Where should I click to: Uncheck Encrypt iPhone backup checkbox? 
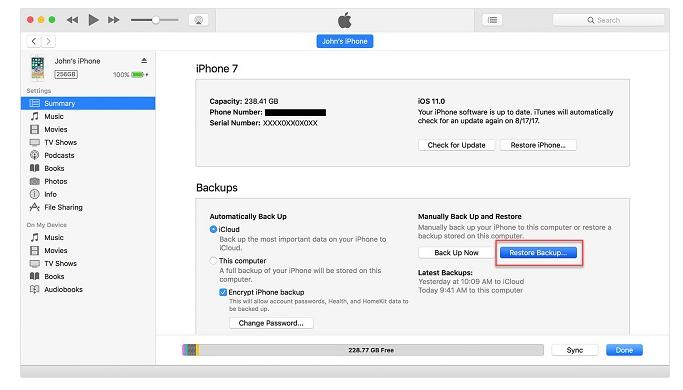(x=223, y=292)
